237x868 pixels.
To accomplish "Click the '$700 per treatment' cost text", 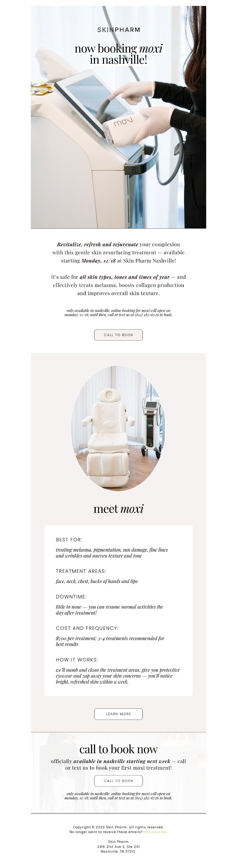I will (75, 638).
